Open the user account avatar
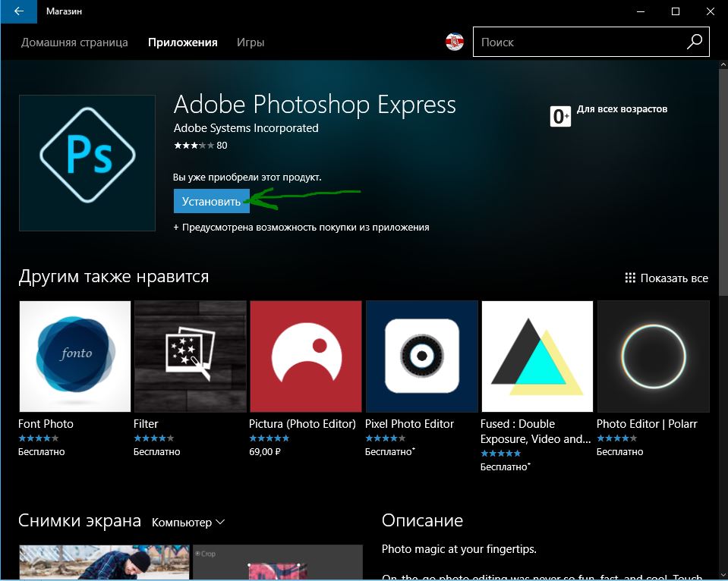The height and width of the screenshot is (581, 728). click(x=455, y=42)
